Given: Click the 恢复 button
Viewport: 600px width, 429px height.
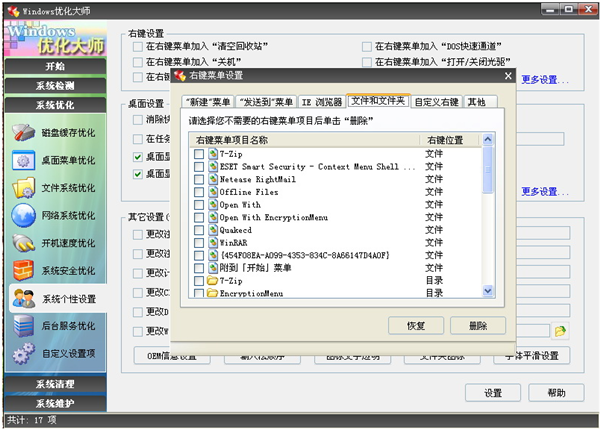Looking at the screenshot, I should point(416,325).
